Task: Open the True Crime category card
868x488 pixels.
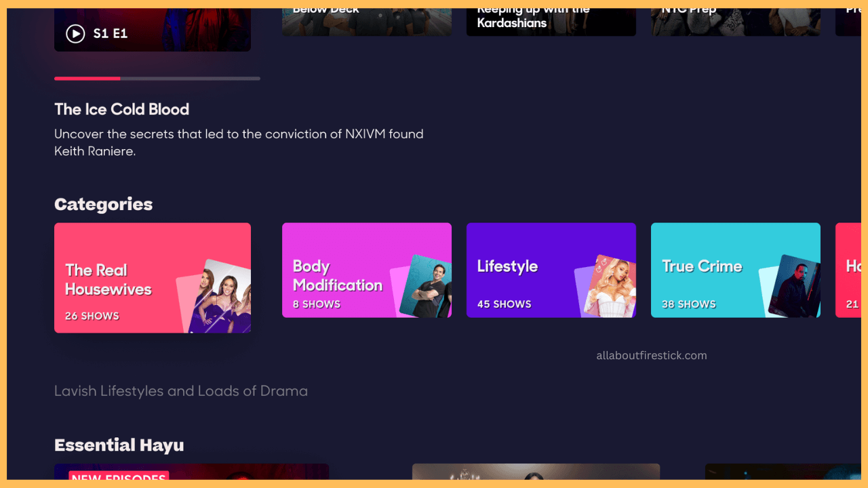Action: click(x=735, y=270)
